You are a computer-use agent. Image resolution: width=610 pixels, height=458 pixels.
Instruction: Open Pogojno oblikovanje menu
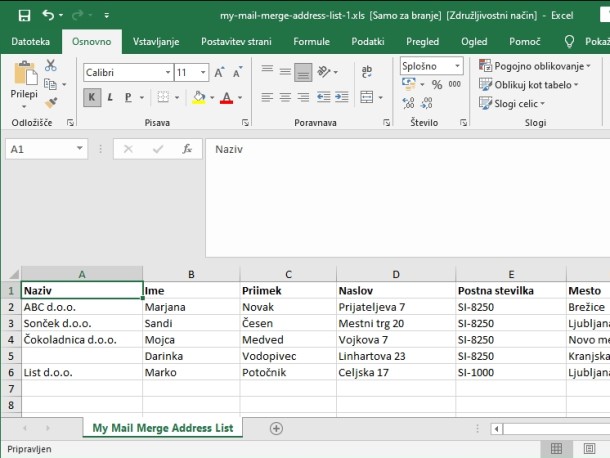tap(535, 66)
